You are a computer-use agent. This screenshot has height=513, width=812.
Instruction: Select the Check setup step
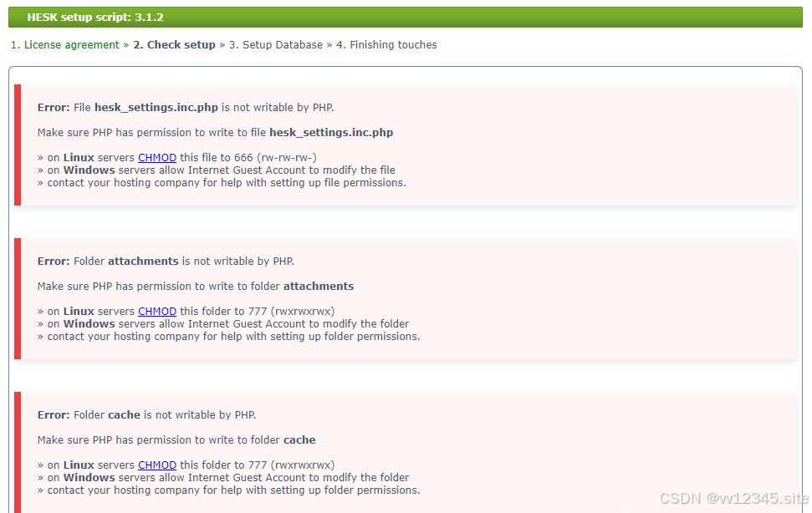pyautogui.click(x=174, y=45)
